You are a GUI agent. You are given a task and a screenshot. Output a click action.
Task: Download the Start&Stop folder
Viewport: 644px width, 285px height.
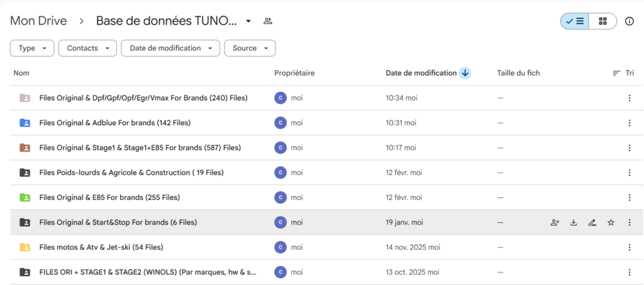coord(574,223)
